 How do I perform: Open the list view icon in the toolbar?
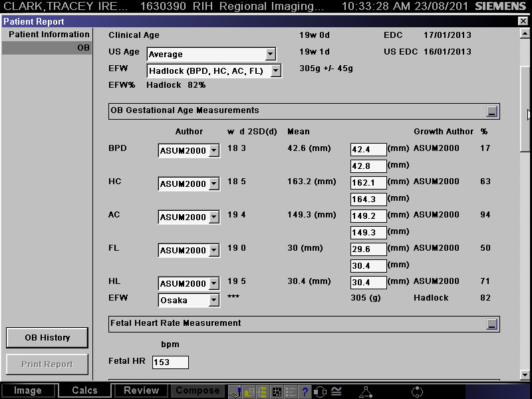(291, 392)
